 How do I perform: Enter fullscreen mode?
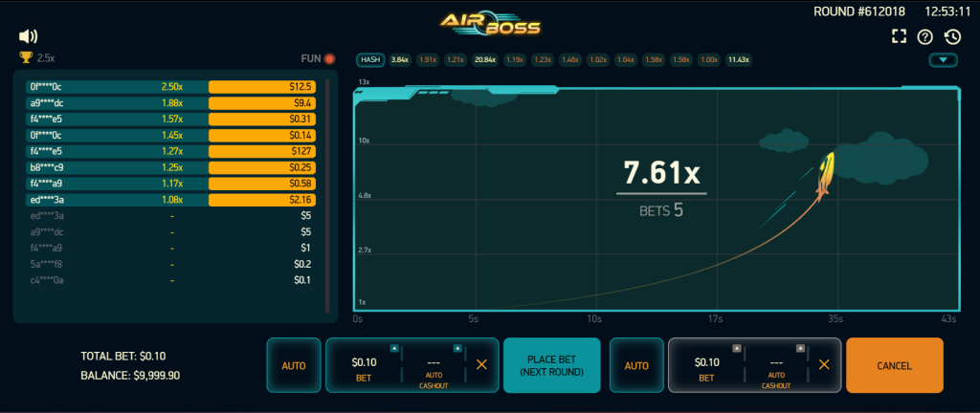898,36
